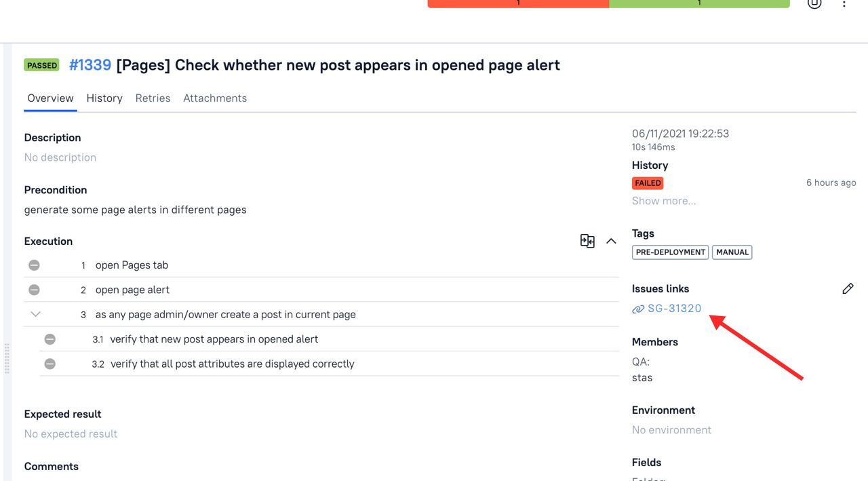Select the PRE-DEPLOYMENT tag

tap(671, 252)
